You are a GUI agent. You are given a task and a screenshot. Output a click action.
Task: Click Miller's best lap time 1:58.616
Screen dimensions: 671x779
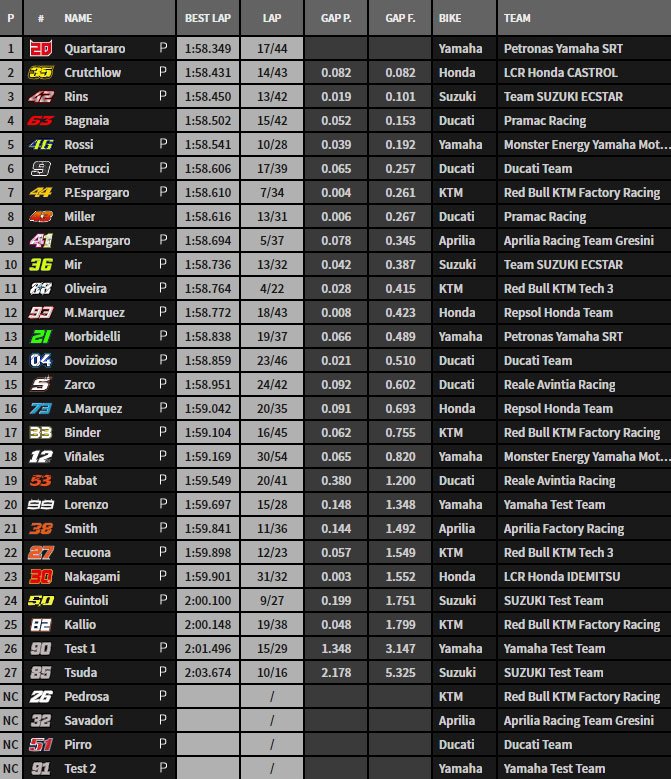(x=208, y=216)
